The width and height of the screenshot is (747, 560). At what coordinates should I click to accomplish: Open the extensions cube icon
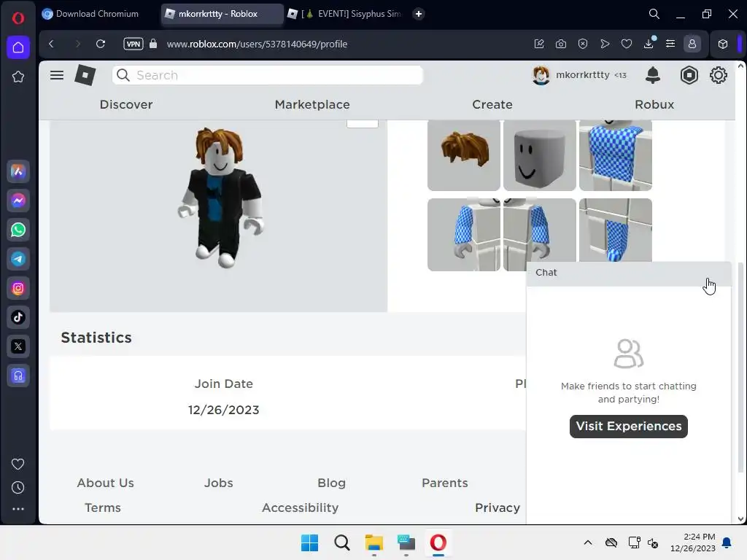(723, 44)
